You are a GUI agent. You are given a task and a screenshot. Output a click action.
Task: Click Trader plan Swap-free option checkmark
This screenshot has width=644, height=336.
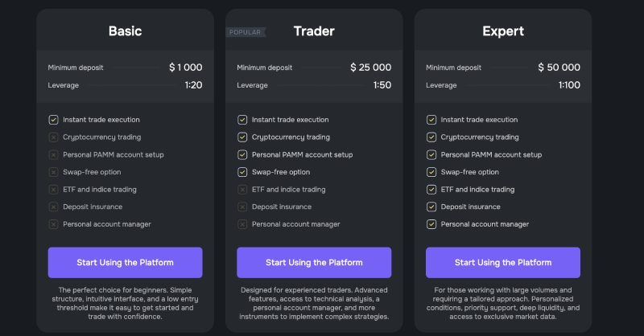(242, 172)
